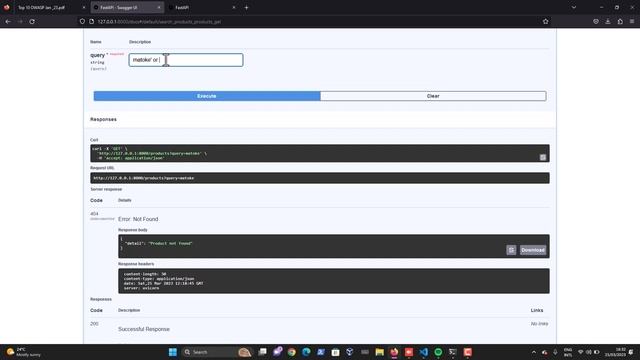Open Visual Studio Code from the taskbar
640x360 pixels.
[423, 352]
